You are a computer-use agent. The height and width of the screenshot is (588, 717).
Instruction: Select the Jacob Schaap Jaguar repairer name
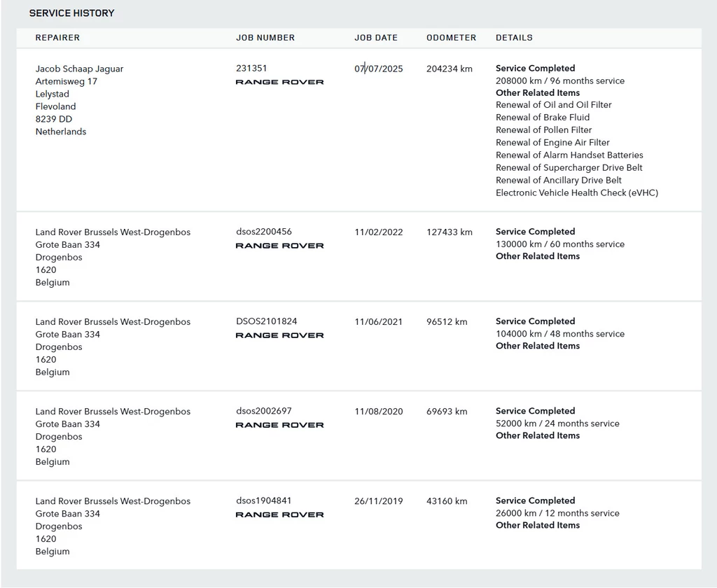coord(79,69)
